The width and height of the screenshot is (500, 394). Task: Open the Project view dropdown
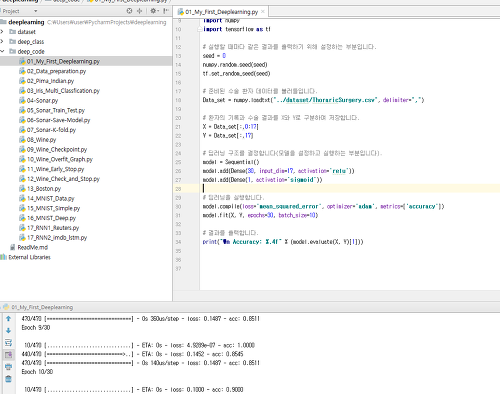pyautogui.click(x=35, y=11)
